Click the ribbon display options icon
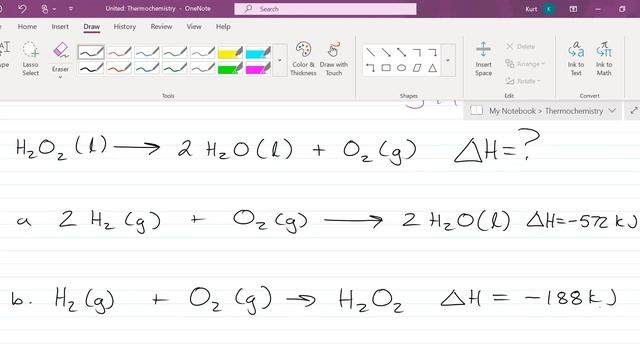This screenshot has height=360, width=640. pyautogui.click(x=573, y=9)
